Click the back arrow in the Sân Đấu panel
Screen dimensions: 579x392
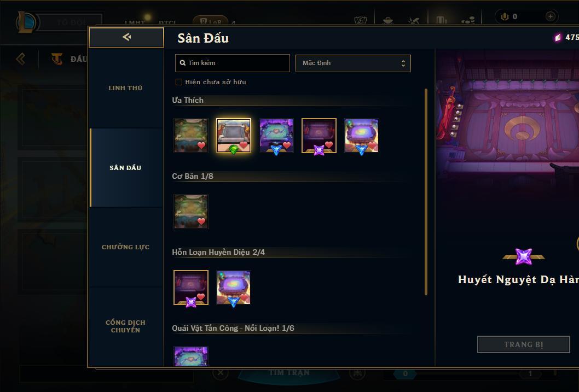click(x=126, y=37)
